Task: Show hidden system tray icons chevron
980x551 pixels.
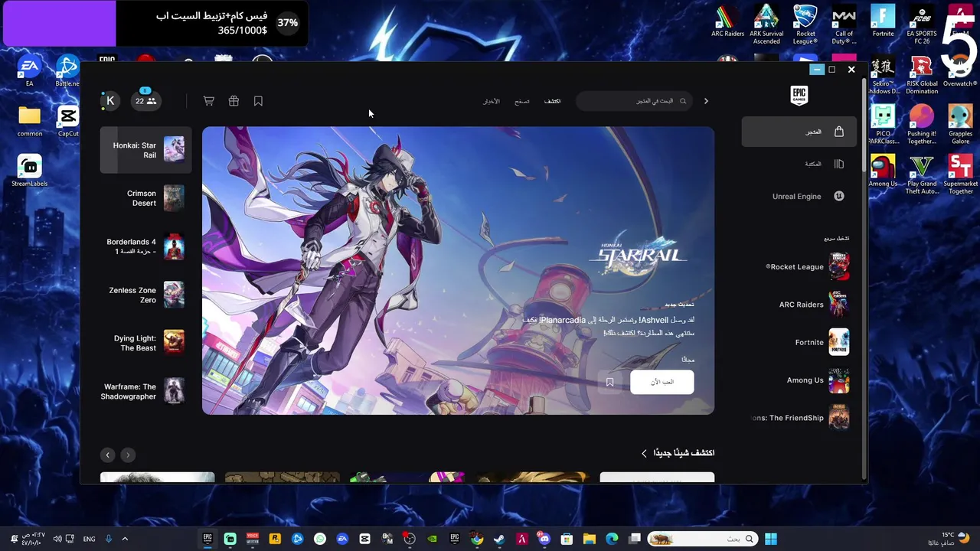Action: (125, 539)
